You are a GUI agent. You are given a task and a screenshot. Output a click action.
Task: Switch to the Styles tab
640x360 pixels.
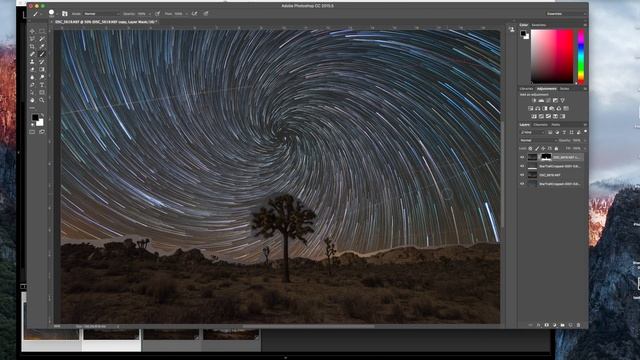click(x=564, y=89)
